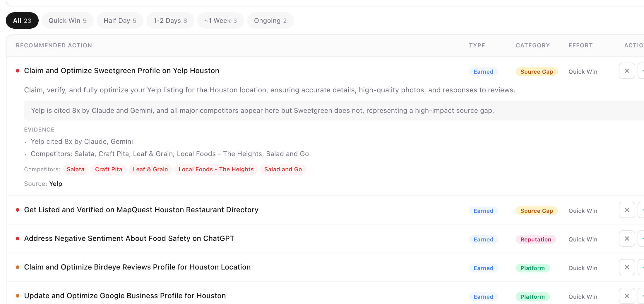Viewport: 644px width, 304px height.
Task: Click the Evidence section heading
Action: pos(39,129)
